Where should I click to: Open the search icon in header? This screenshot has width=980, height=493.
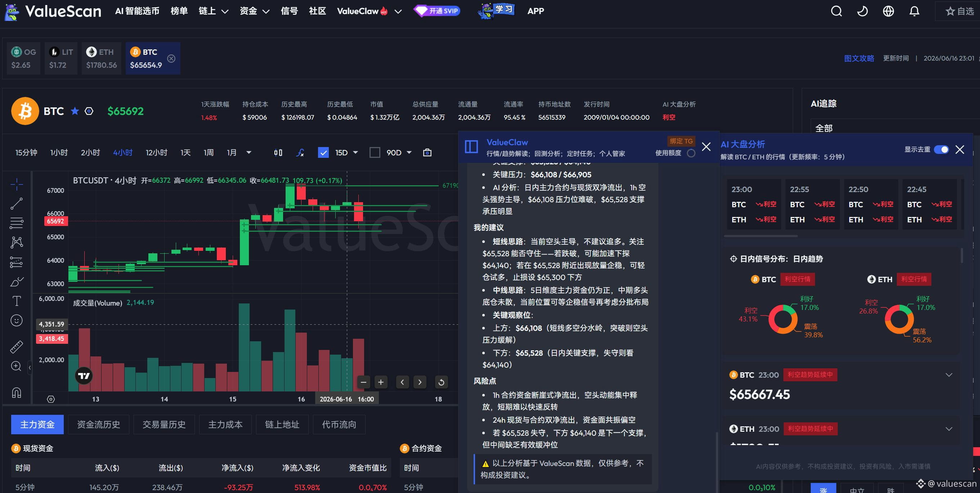pyautogui.click(x=836, y=11)
